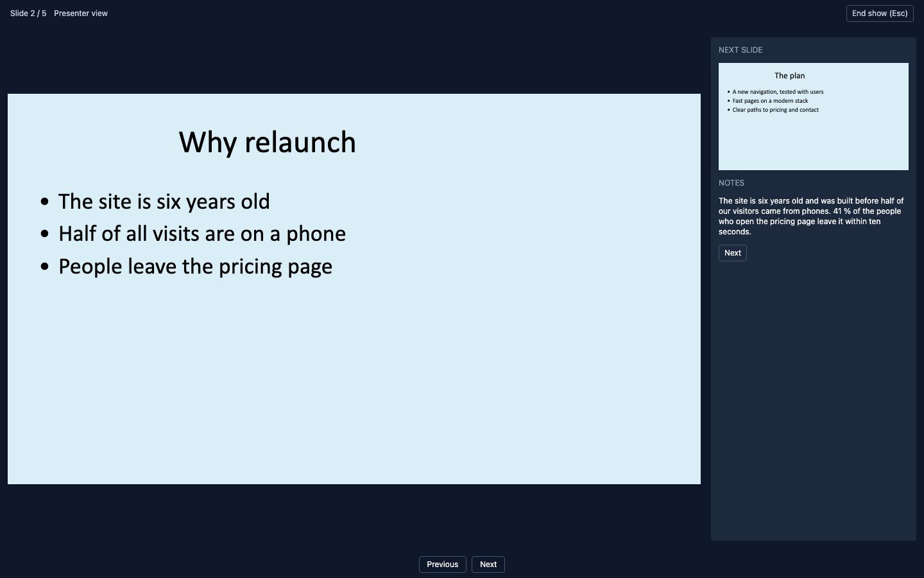Click the 'NOTES' heading

pos(732,183)
